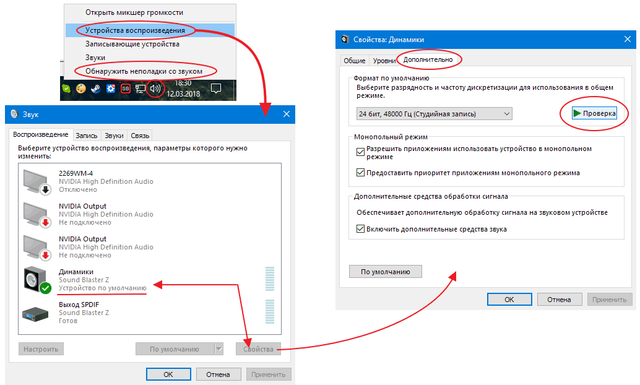
Task: Open the Action Center notification icon
Action: pyautogui.click(x=216, y=88)
